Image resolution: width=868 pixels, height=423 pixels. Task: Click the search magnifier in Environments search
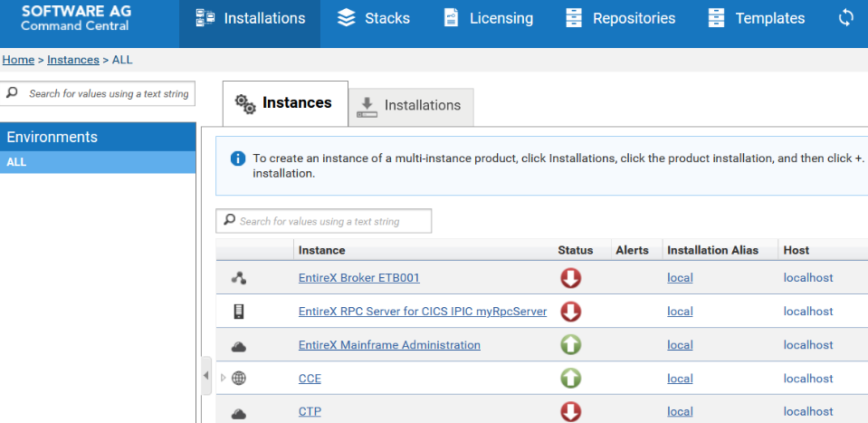click(x=12, y=92)
